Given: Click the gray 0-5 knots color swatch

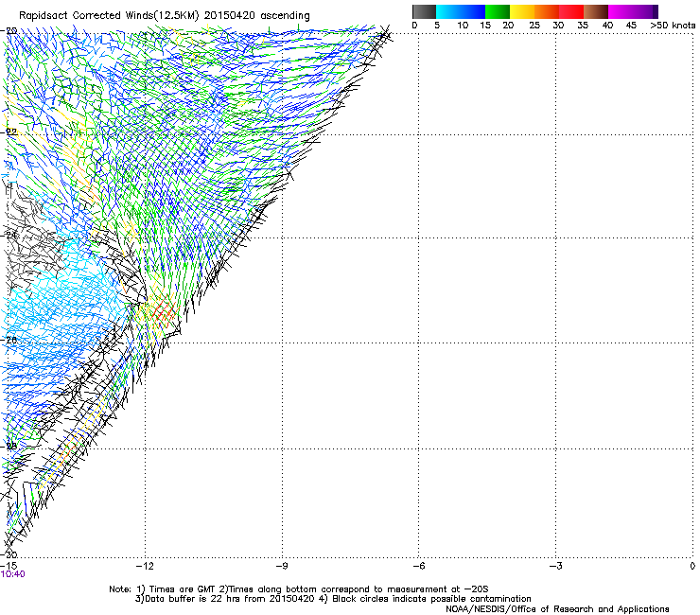Looking at the screenshot, I should tap(424, 11).
